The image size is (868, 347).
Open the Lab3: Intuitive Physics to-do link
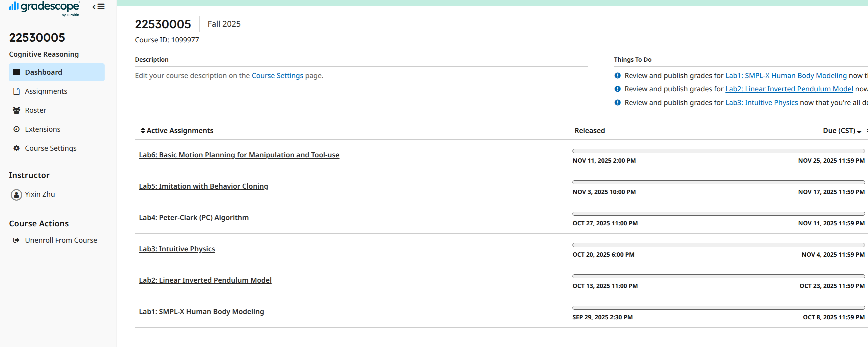coord(761,103)
